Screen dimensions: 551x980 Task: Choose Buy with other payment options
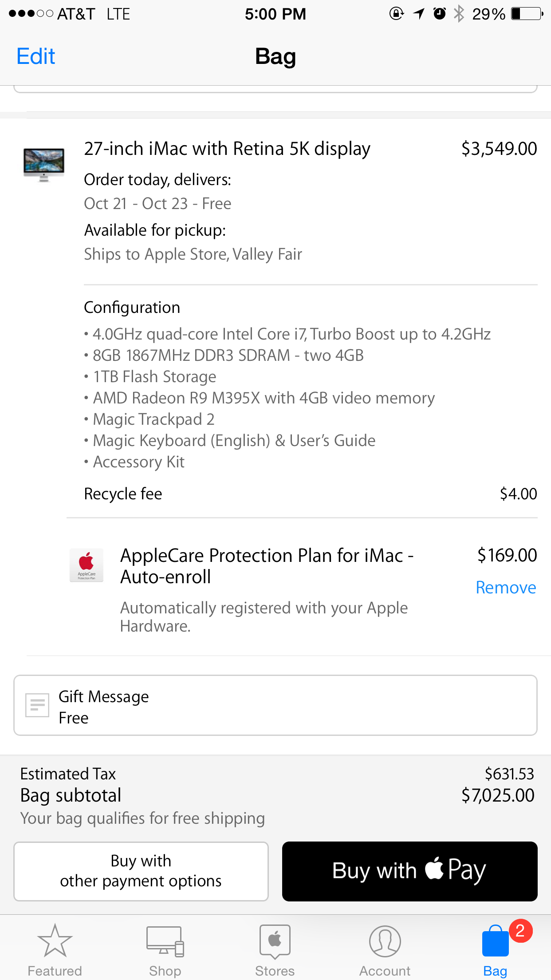141,871
